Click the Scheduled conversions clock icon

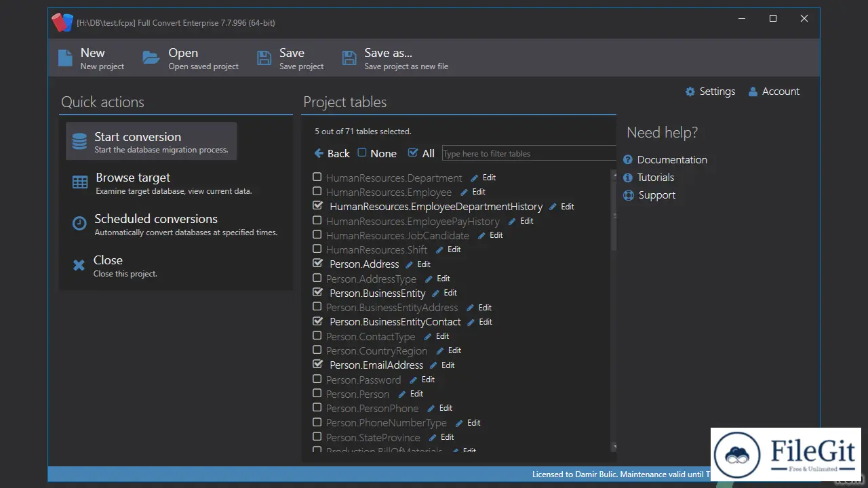click(79, 223)
